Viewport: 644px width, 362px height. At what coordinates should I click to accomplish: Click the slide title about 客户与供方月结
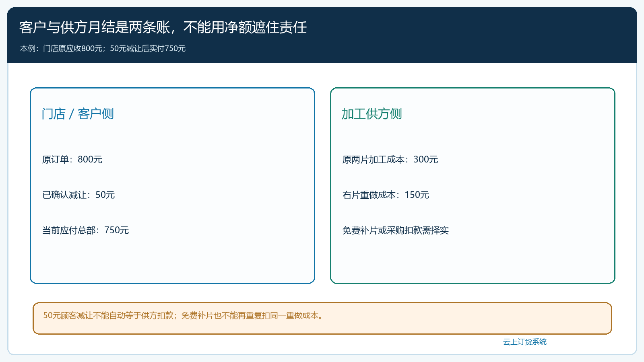point(163,27)
